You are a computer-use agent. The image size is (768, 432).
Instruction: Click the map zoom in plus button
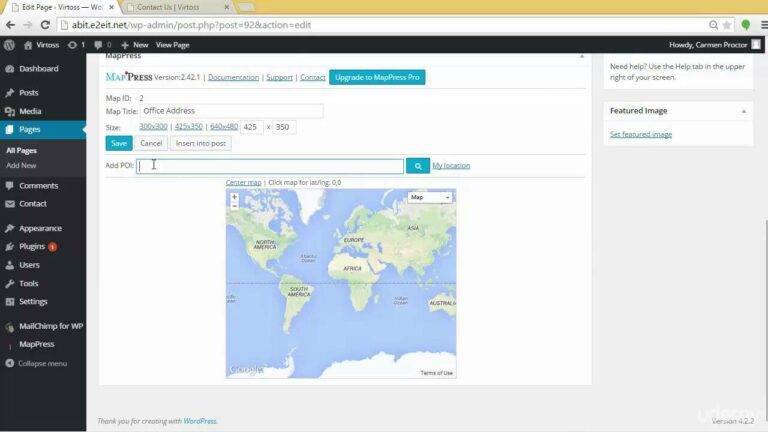[235, 197]
